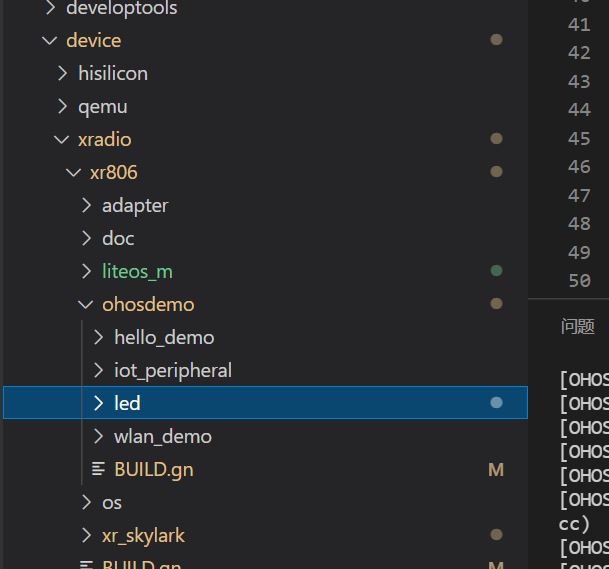Click the status dot on led row
This screenshot has width=609, height=569.
[x=496, y=403]
